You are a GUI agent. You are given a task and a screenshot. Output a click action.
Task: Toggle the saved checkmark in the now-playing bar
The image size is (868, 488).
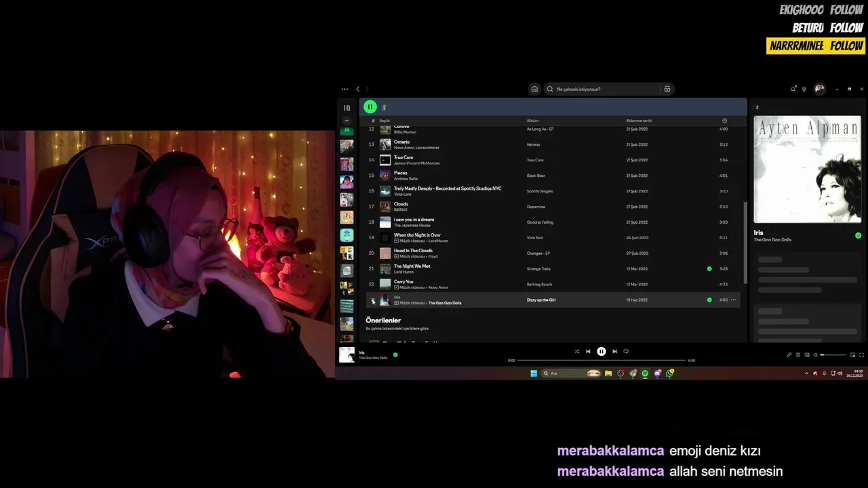coord(395,354)
